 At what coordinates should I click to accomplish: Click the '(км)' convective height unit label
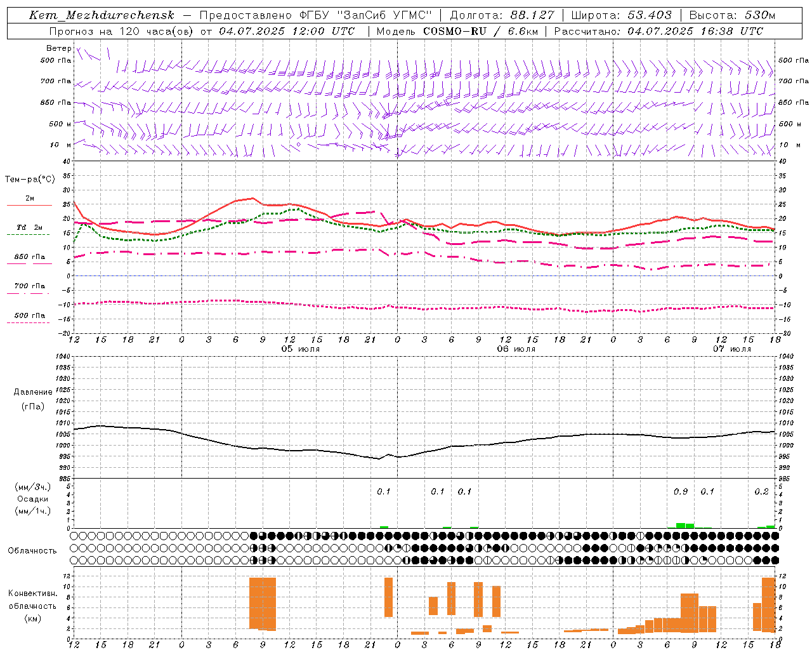point(32,618)
